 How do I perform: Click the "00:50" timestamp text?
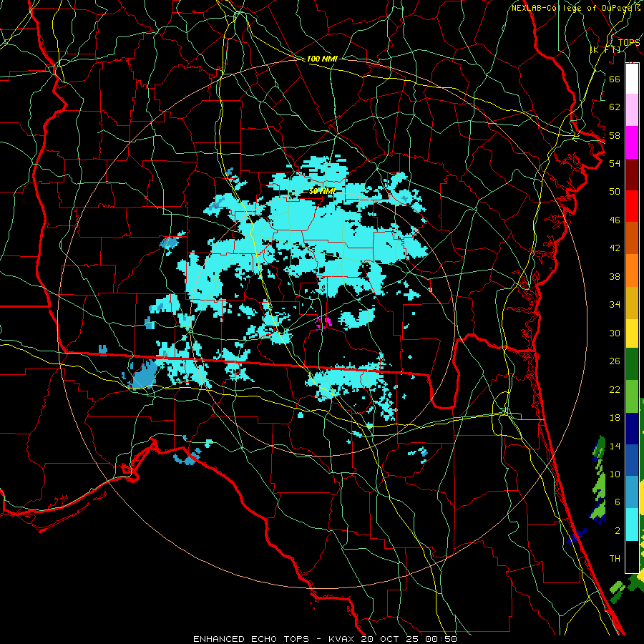440,639
